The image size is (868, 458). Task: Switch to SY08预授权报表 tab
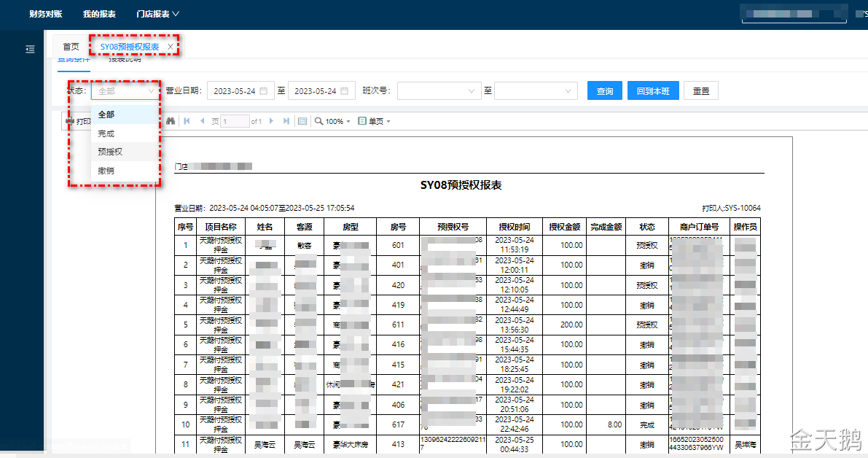tap(130, 47)
